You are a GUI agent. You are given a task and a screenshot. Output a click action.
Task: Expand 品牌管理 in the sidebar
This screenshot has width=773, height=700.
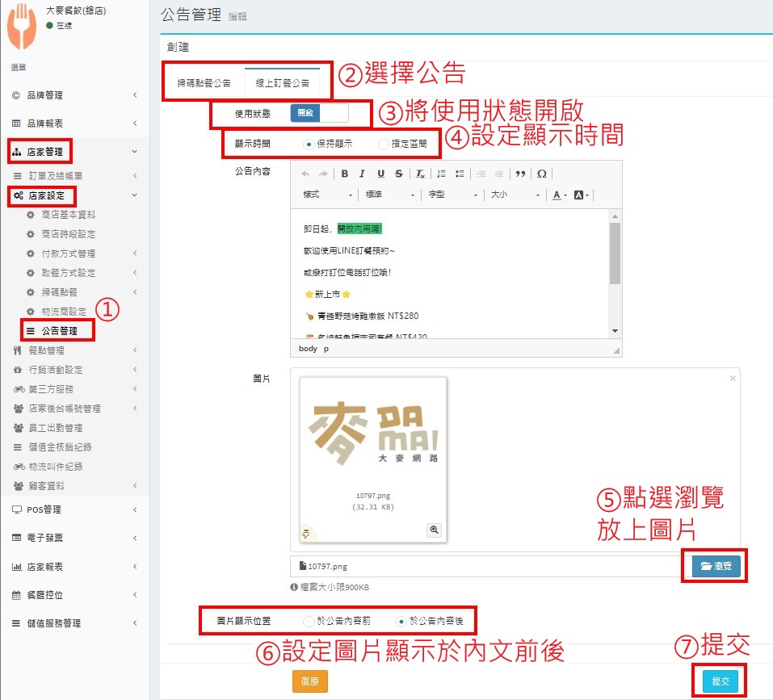point(73,95)
